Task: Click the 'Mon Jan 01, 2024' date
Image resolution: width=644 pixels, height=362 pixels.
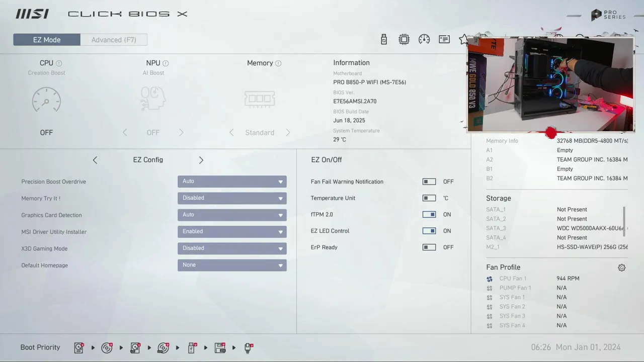Action: [588, 347]
